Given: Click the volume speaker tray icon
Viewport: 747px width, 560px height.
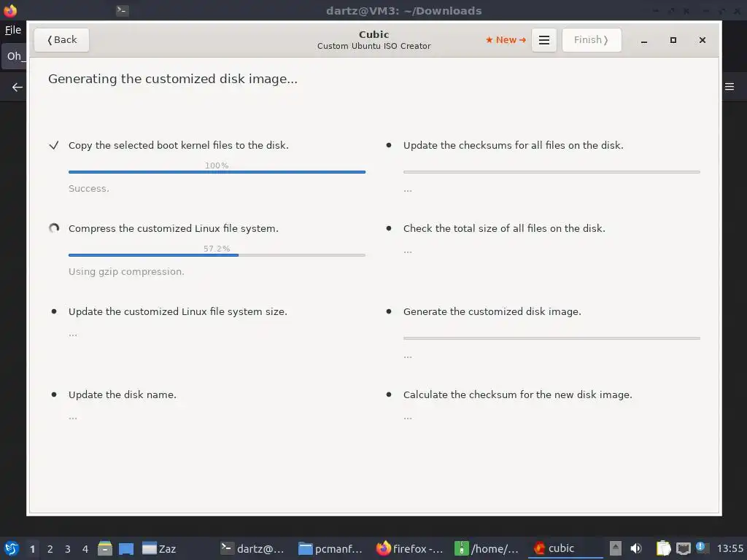Looking at the screenshot, I should [636, 548].
